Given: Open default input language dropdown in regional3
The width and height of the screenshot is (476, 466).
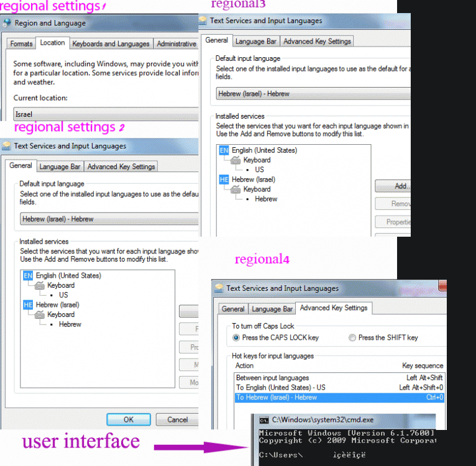Looking at the screenshot, I should point(313,94).
